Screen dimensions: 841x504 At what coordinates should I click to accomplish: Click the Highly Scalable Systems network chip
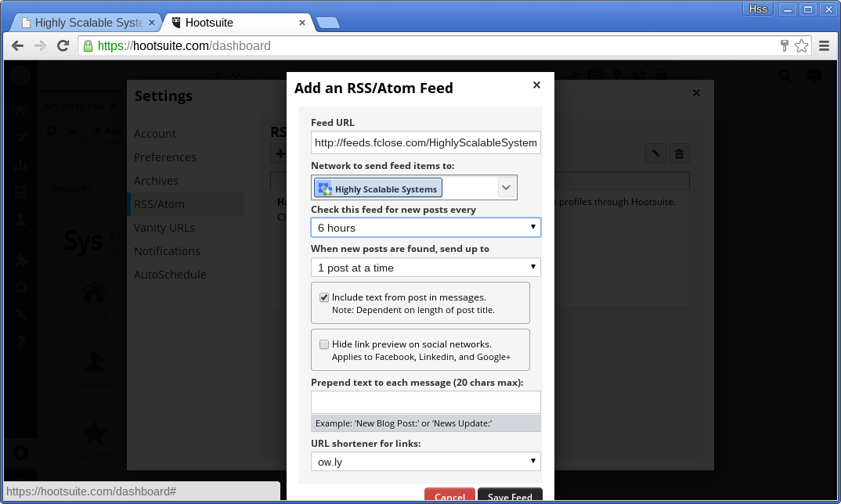(378, 188)
